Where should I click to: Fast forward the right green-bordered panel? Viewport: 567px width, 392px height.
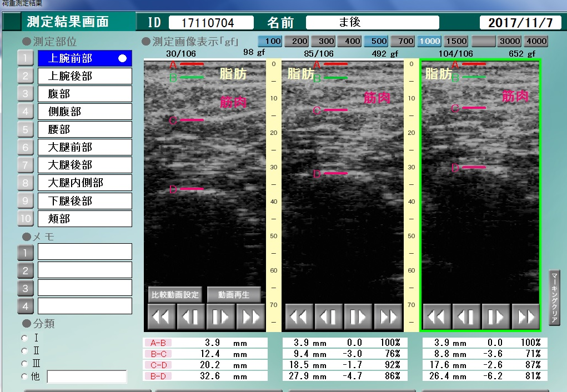(x=525, y=317)
